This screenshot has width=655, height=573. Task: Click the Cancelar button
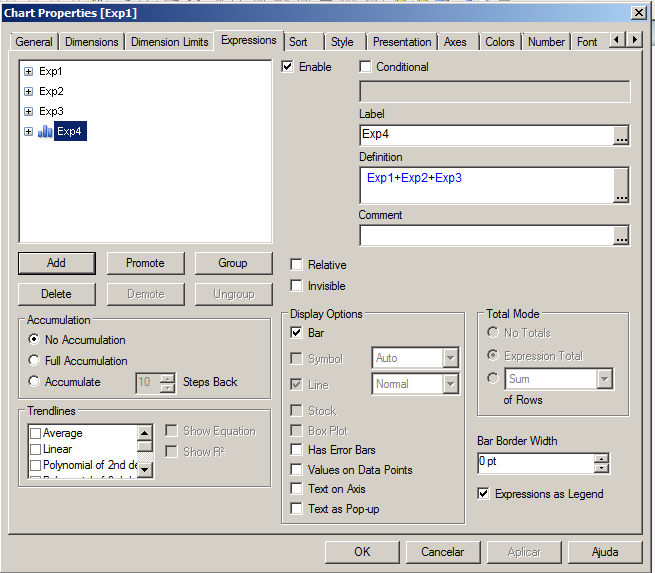tap(443, 552)
